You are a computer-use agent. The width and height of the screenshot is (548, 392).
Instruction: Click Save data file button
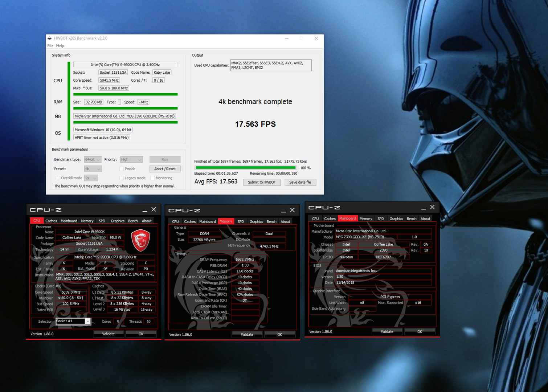click(300, 182)
